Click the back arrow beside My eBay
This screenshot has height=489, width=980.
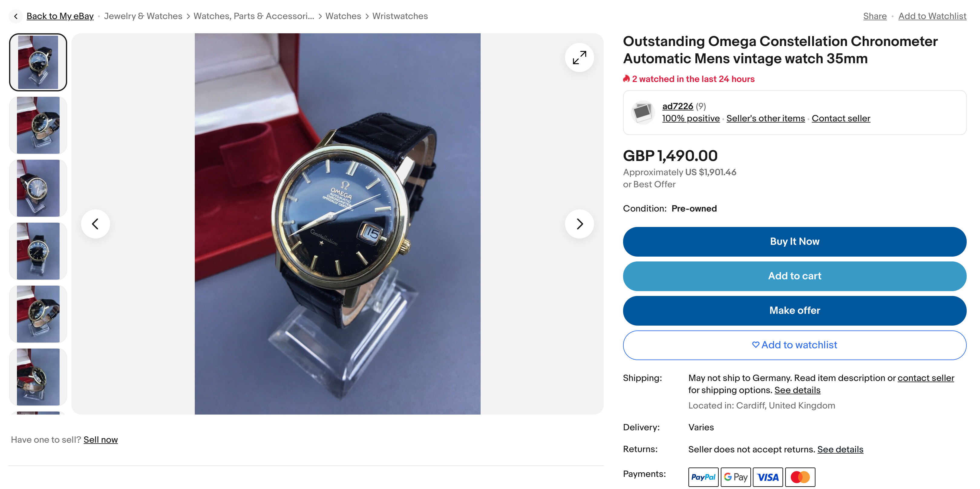(16, 16)
